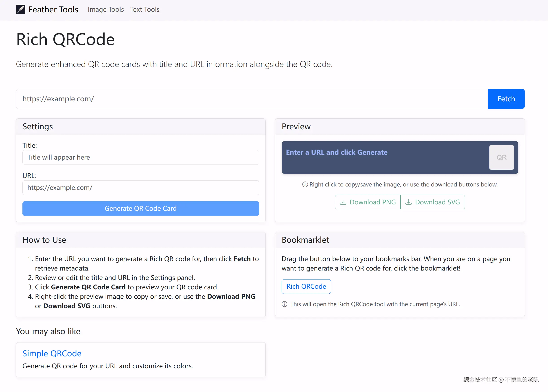
Task: Click the Feather Tools quill logo icon
Action: pyautogui.click(x=21, y=9)
